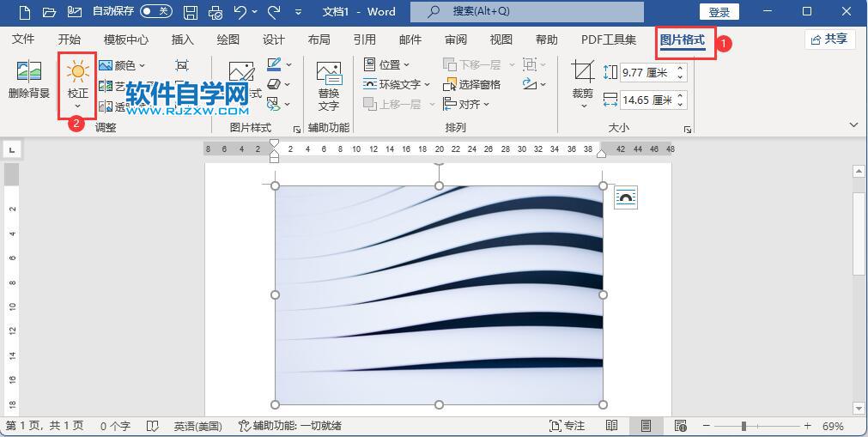Click the height field showing 9.77 厘米
Screen dimensions: 868x437
coord(647,72)
